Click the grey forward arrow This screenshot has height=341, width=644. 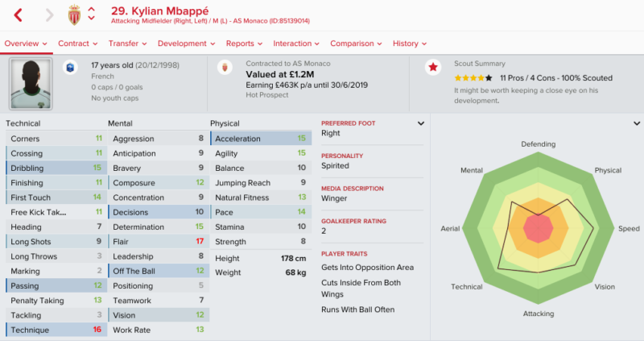click(49, 15)
